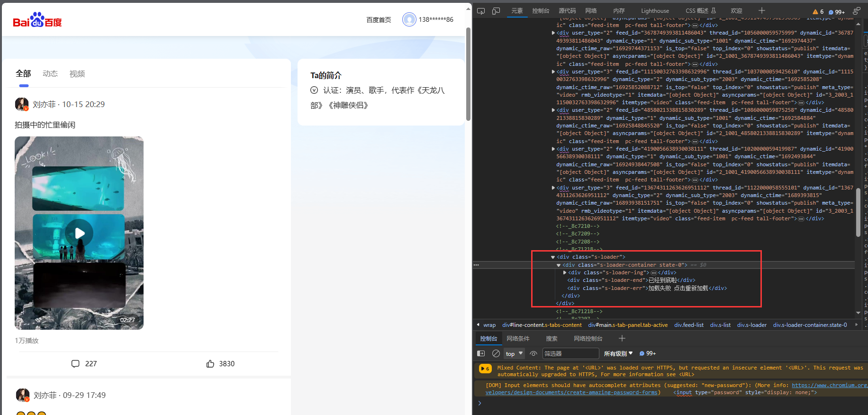Viewport: 868px width, 415px height.
Task: Switch to the 控制台 tab in top bar
Action: point(541,11)
